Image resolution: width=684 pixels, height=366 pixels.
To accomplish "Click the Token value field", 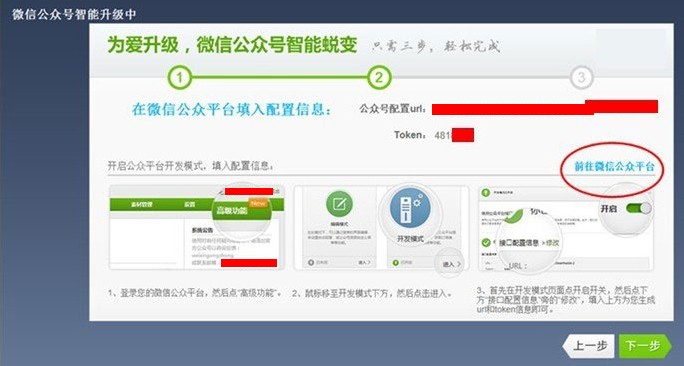I will [454, 135].
